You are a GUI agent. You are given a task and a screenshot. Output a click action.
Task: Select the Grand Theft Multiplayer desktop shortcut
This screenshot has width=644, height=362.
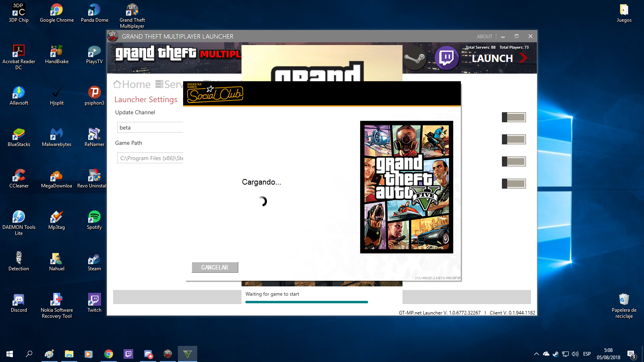click(x=132, y=16)
